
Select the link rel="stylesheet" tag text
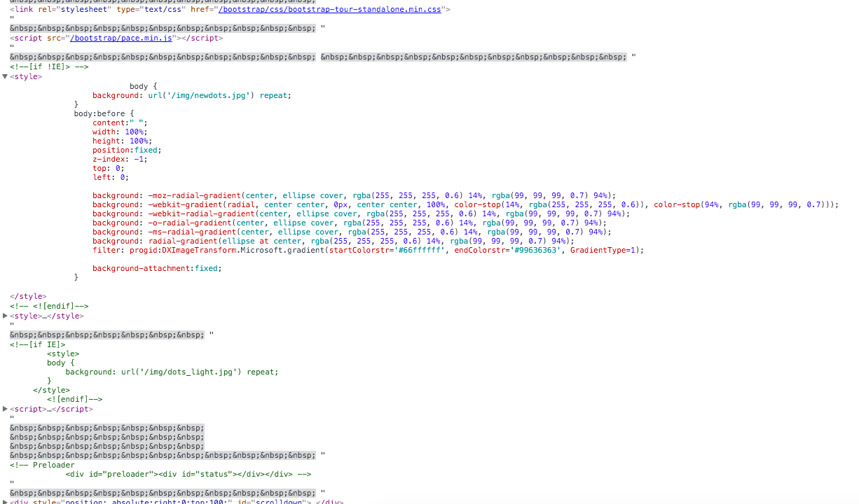point(230,10)
